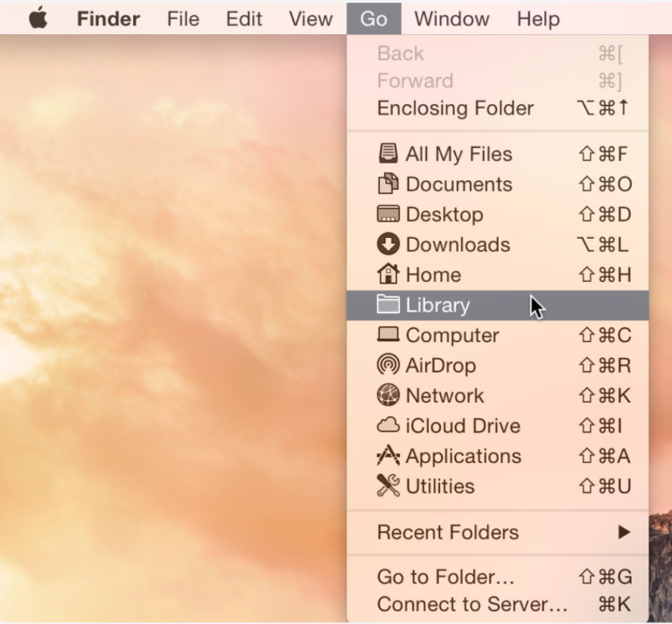The width and height of the screenshot is (672, 624).
Task: Select the AirDrop label
Action: click(441, 366)
